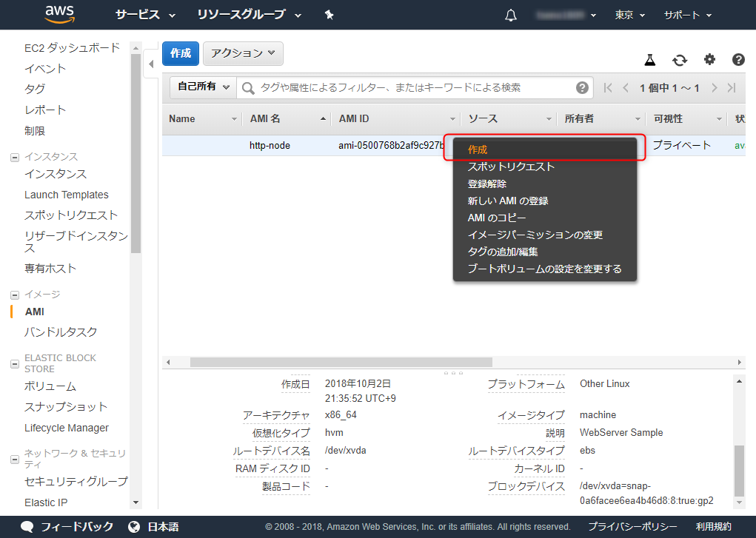Screen dimensions: 756x538
Task: Open the settings gear icon
Action: [x=709, y=59]
